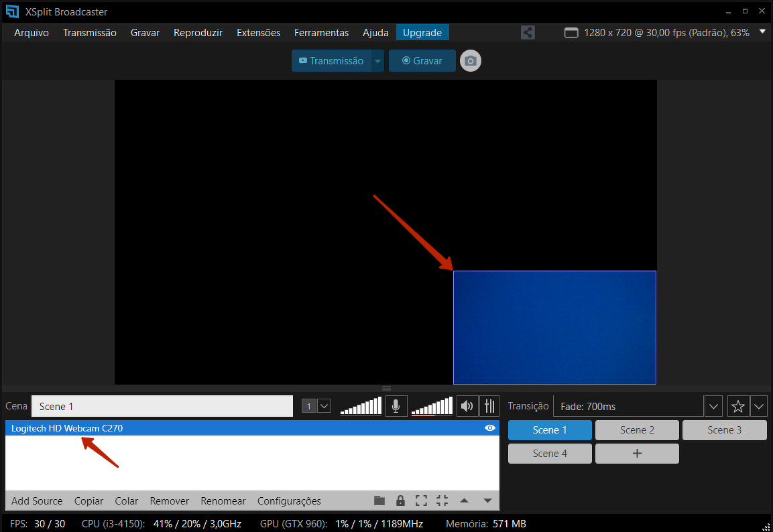
Task: Move the source down with the down arrow
Action: (487, 501)
